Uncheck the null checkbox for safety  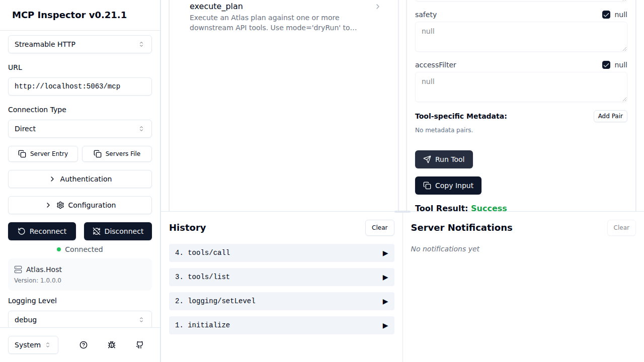click(606, 15)
